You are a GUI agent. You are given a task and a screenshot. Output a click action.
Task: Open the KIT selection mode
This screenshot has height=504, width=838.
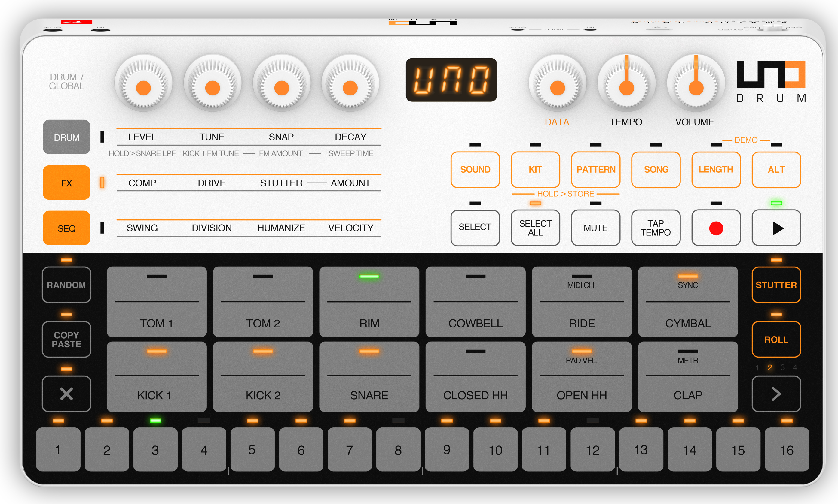click(535, 170)
